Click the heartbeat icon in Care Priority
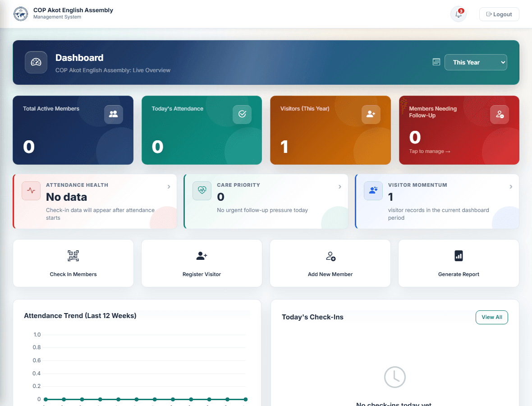532x406 pixels. (202, 191)
